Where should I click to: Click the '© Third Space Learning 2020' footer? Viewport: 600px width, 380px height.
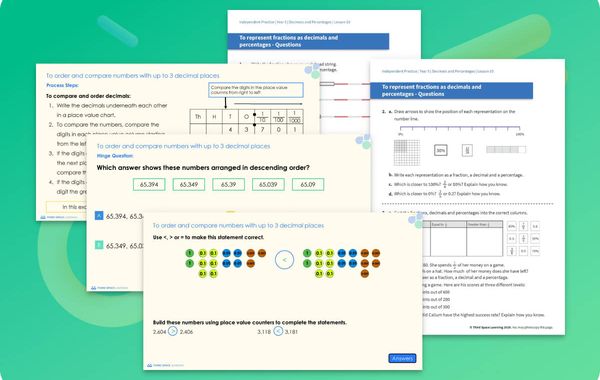click(x=511, y=328)
